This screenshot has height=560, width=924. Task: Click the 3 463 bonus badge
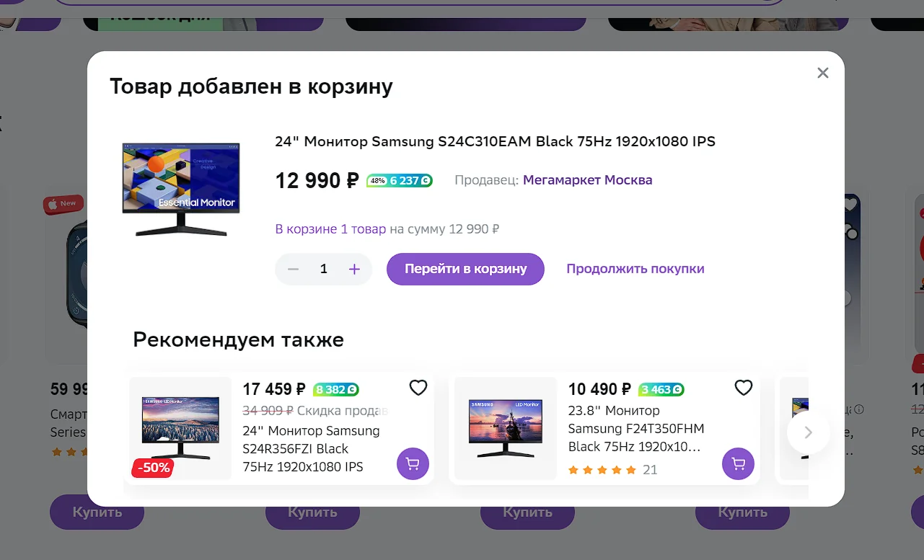point(661,390)
